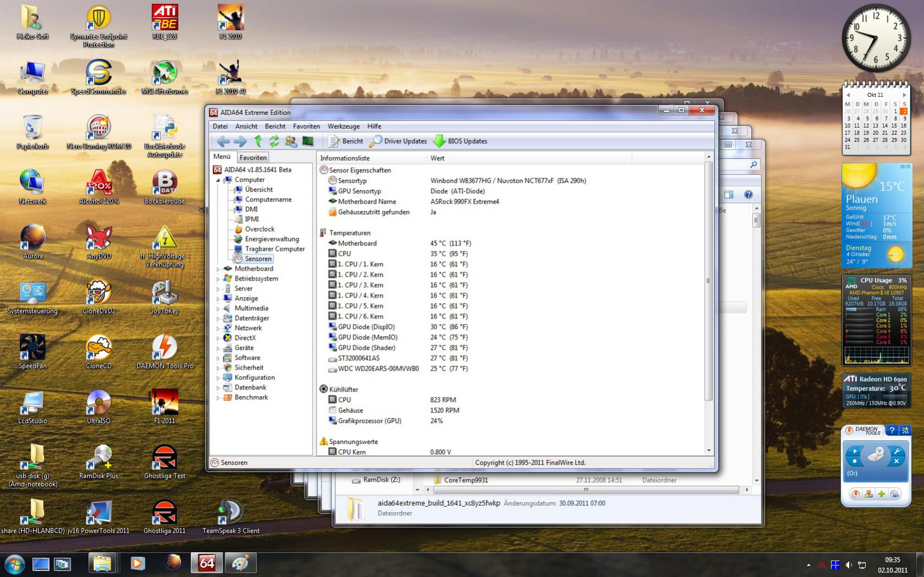The image size is (924, 577).
Task: Open the Bericht report wizard
Action: [x=346, y=141]
